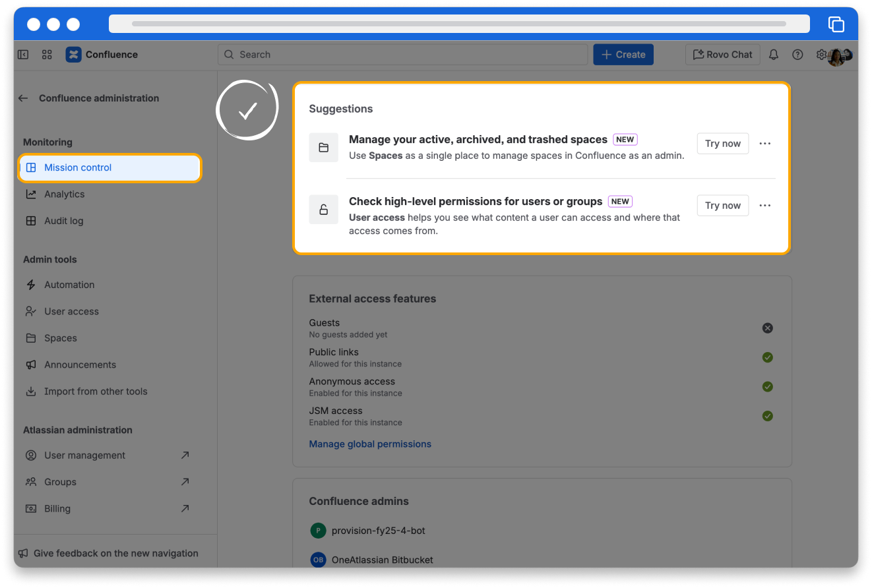Open the settings gear icon
The image size is (872, 588).
[x=821, y=55]
